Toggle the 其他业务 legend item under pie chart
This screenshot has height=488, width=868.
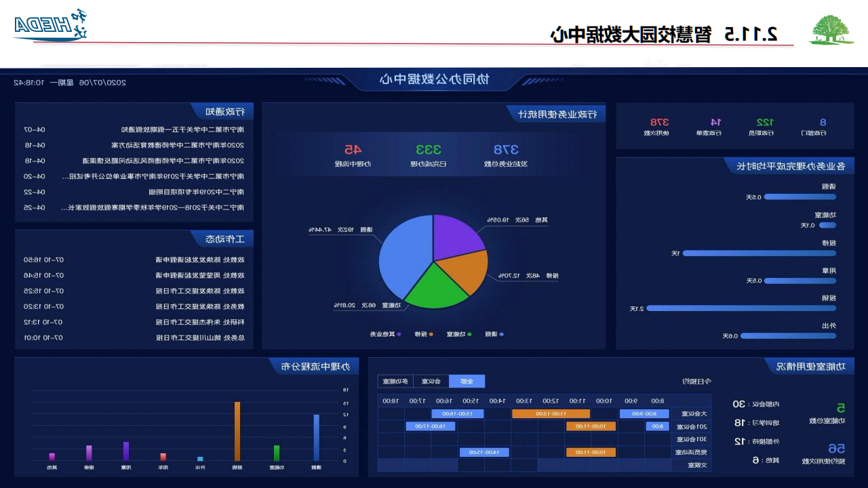(386, 334)
